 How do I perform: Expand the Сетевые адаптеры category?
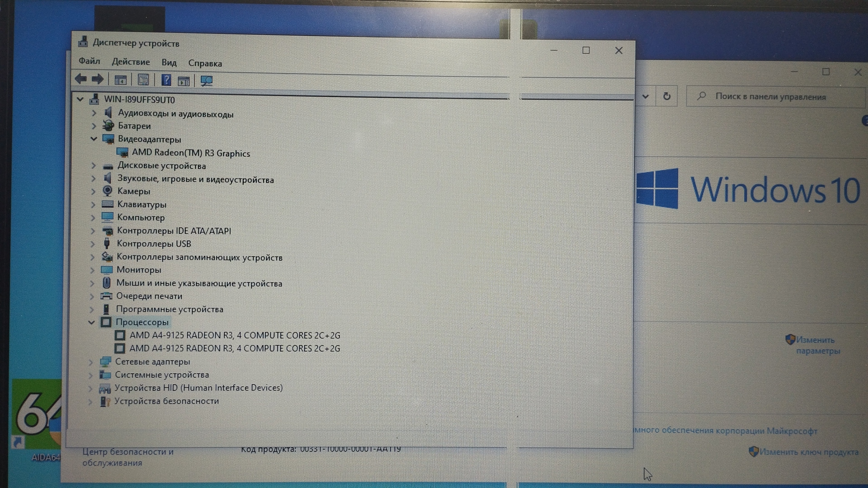91,362
